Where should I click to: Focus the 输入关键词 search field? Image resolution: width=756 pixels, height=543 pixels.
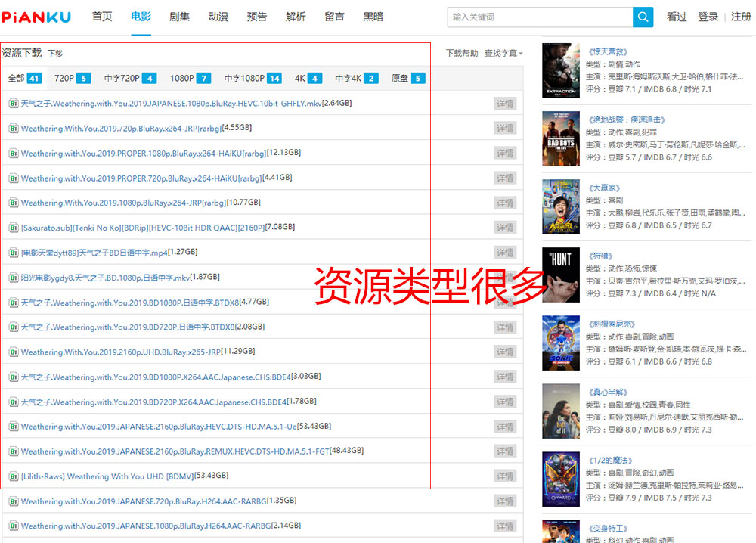pyautogui.click(x=540, y=17)
